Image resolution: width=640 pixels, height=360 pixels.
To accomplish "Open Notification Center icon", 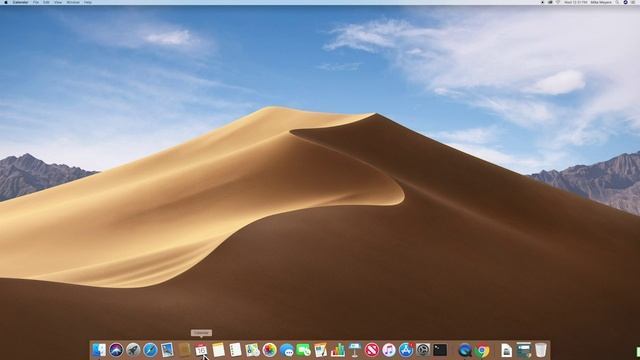I will point(633,2).
